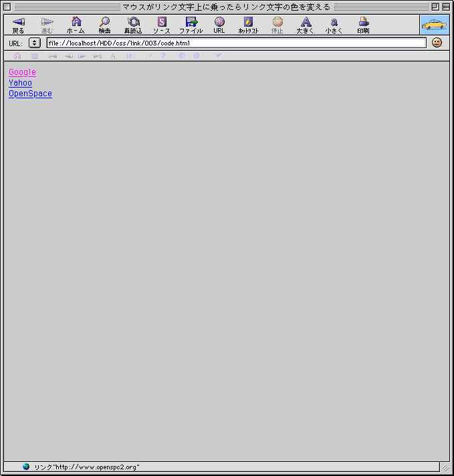Reload the page with 再読込 button
Image resolution: width=454 pixels, height=476 pixels.
coord(133,25)
